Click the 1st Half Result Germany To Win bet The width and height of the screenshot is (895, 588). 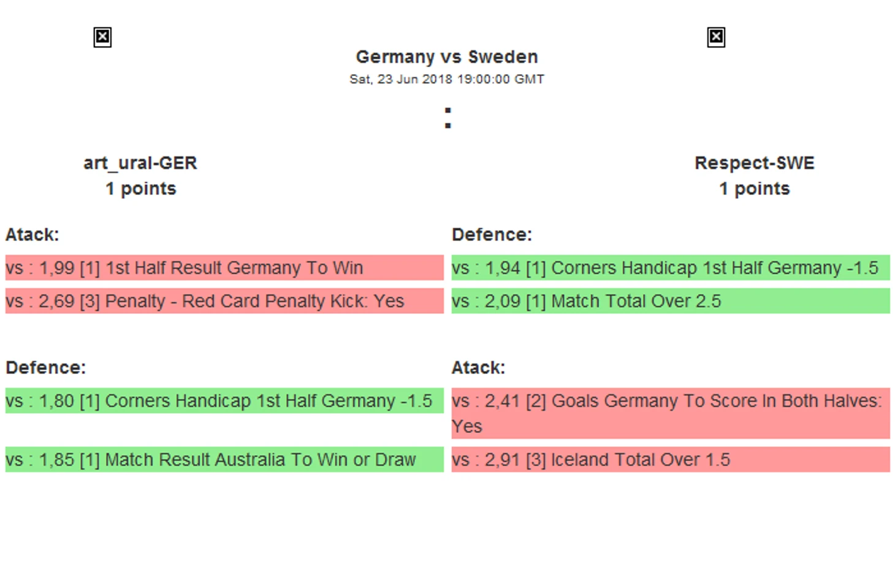tap(224, 268)
